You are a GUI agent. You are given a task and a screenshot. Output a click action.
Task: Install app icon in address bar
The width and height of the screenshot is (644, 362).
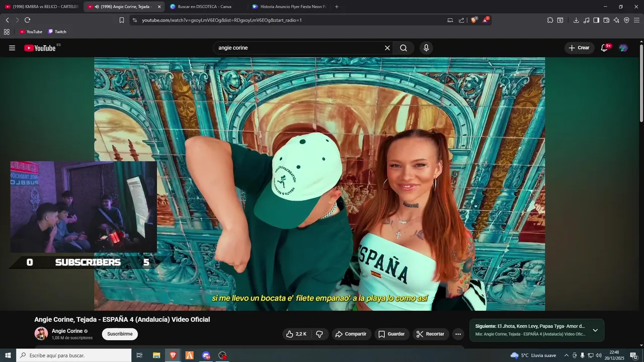tap(450, 20)
